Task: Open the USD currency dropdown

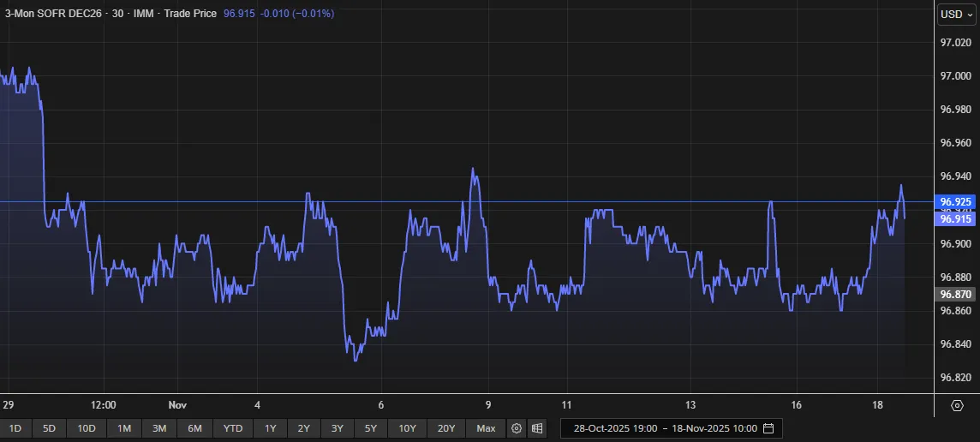Action: [956, 15]
